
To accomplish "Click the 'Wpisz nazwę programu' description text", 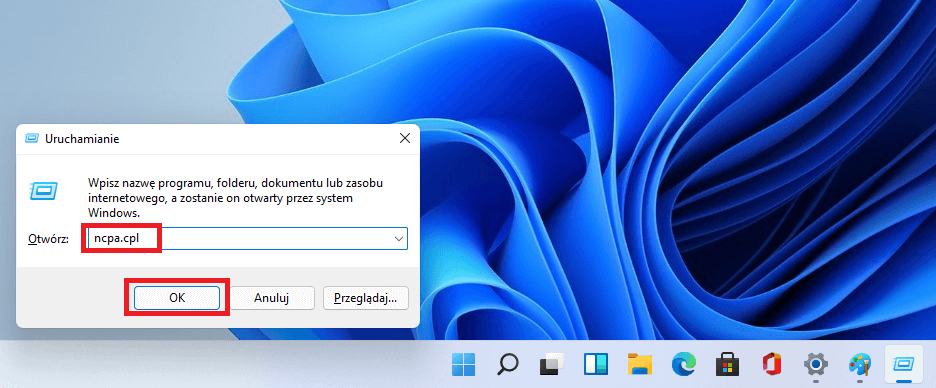I will (x=236, y=197).
